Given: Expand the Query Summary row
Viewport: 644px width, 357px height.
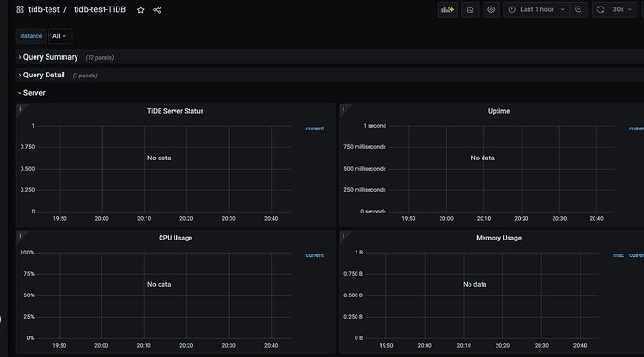Looking at the screenshot, I should [x=50, y=57].
